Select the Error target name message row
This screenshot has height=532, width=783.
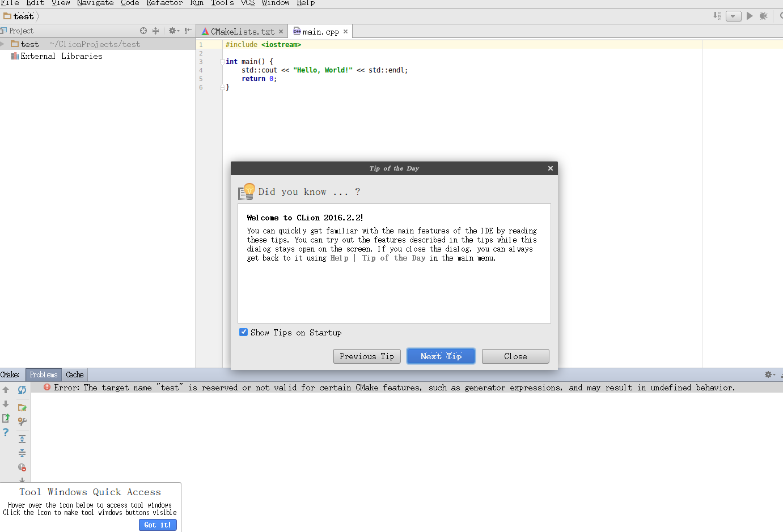407,388
